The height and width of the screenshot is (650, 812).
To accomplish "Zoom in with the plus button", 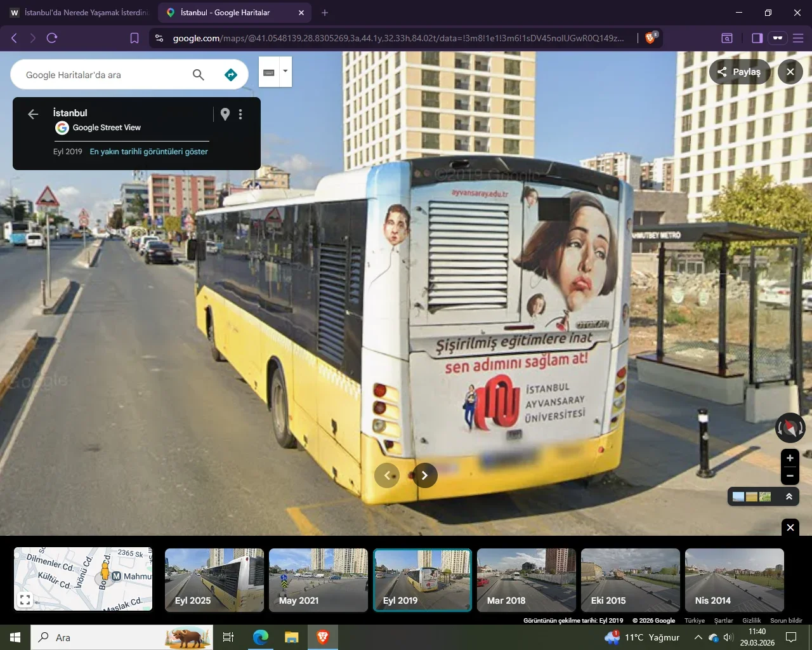I will point(790,458).
